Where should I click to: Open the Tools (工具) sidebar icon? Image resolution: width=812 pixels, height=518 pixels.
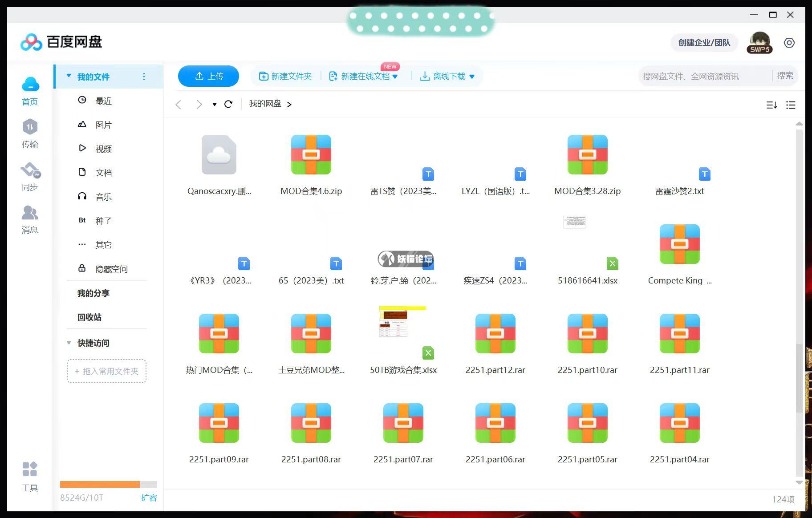point(30,469)
